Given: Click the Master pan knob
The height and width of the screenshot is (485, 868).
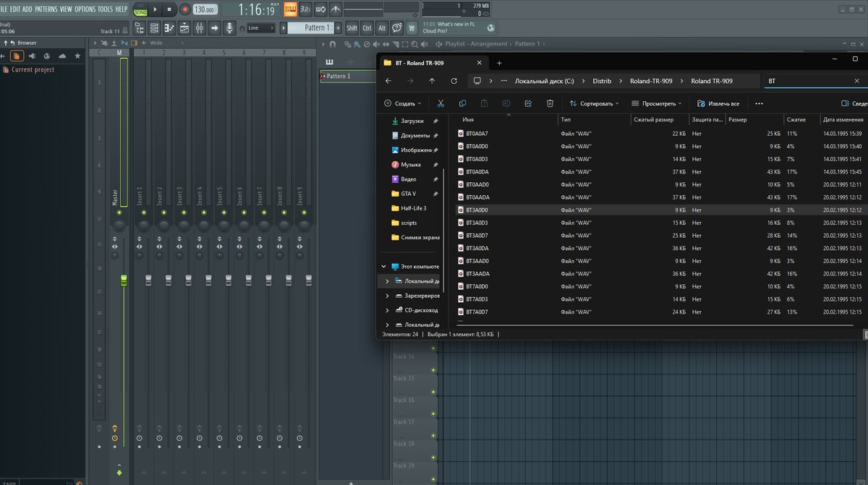Looking at the screenshot, I should pos(119,226).
